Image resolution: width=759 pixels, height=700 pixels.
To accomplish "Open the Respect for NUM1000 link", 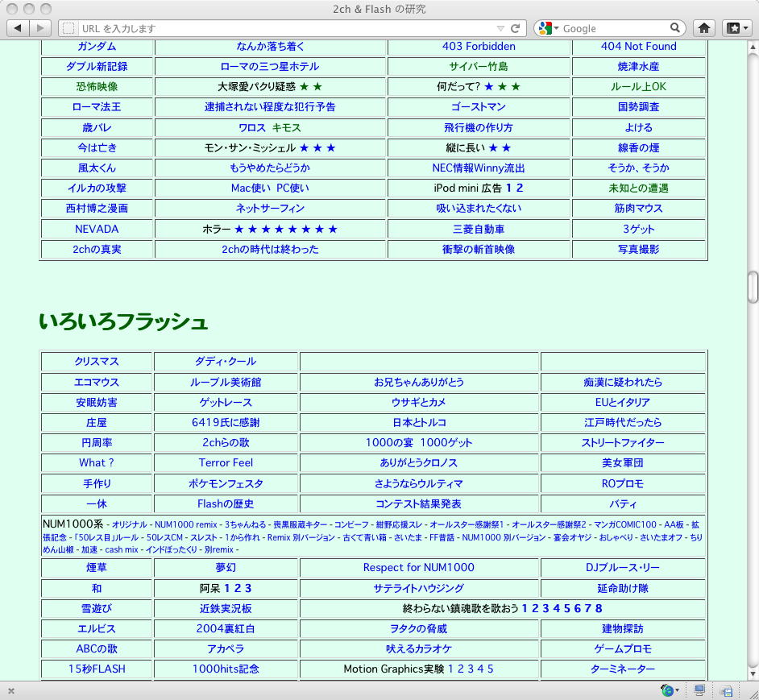I will [x=419, y=568].
